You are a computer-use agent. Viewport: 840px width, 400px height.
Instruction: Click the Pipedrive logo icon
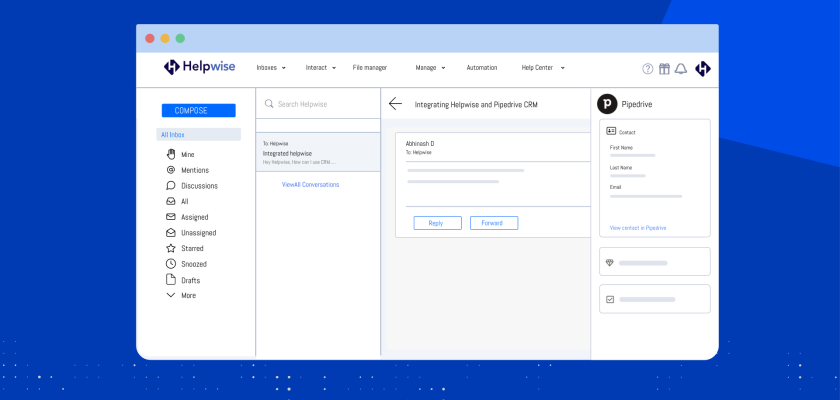click(606, 103)
